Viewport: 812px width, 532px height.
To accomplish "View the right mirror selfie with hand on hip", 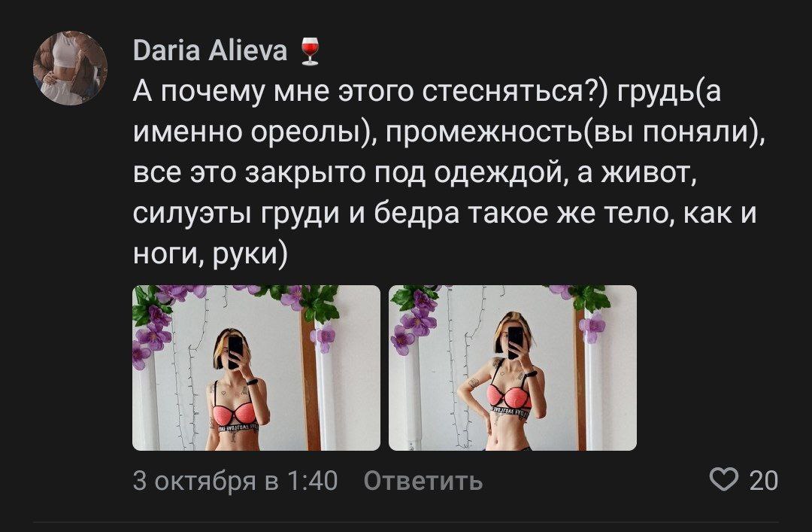I will tap(513, 368).
